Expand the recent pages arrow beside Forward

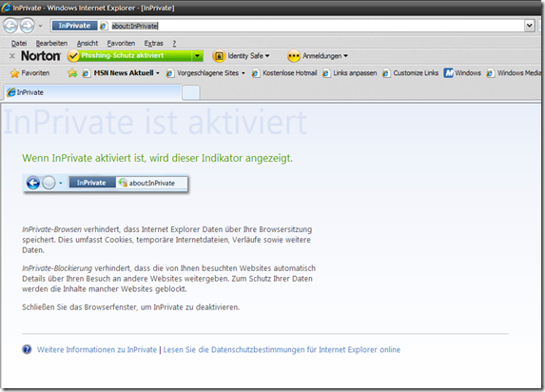coord(40,26)
